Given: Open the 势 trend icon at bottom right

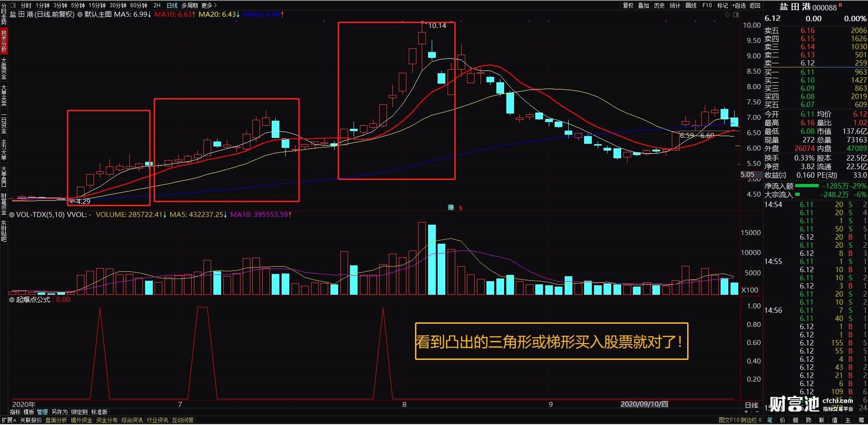Looking at the screenshot, I should [x=809, y=420].
